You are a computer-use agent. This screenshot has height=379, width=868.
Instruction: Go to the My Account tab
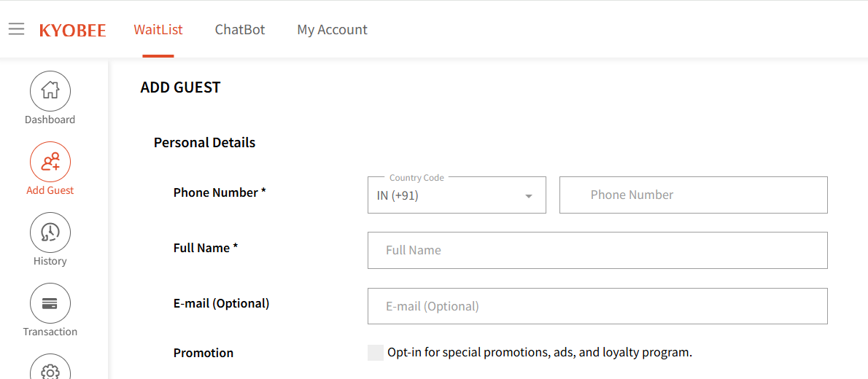point(332,30)
